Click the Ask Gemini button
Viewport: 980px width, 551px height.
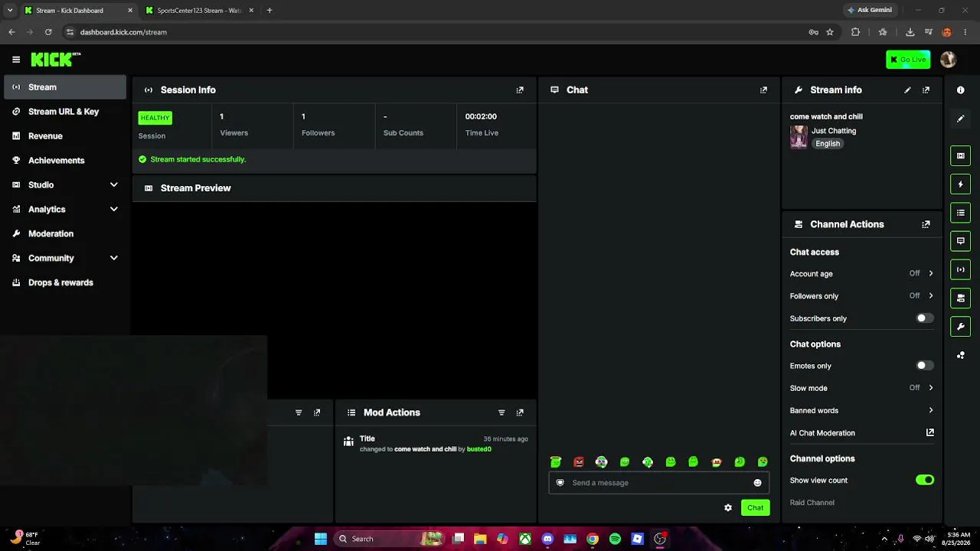point(869,10)
